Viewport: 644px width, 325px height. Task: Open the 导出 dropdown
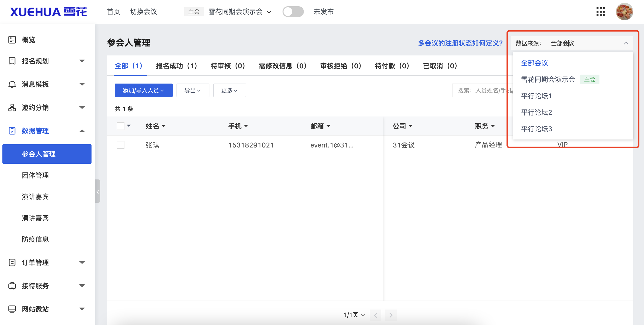click(x=193, y=90)
